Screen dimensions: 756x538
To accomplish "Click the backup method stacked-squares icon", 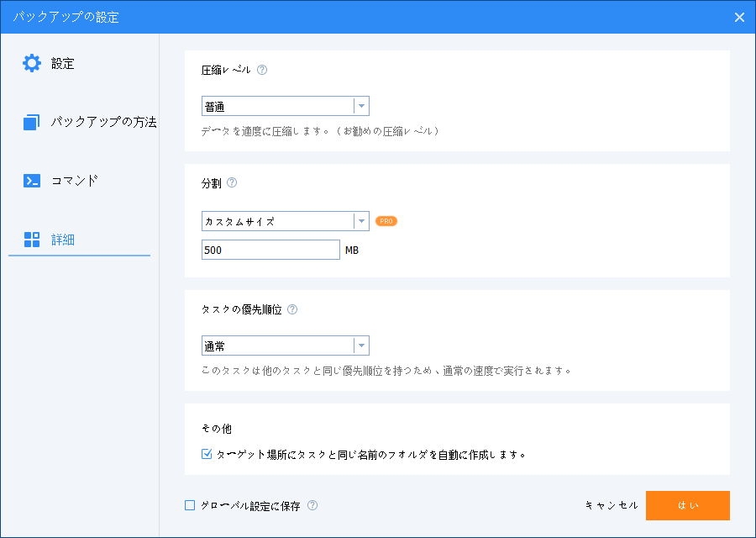I will (x=31, y=123).
